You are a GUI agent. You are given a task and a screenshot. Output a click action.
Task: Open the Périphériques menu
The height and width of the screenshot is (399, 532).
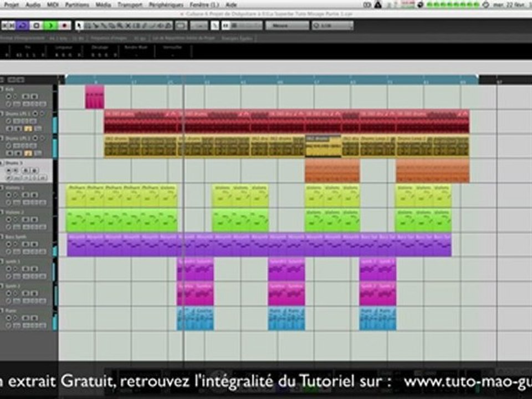166,5
